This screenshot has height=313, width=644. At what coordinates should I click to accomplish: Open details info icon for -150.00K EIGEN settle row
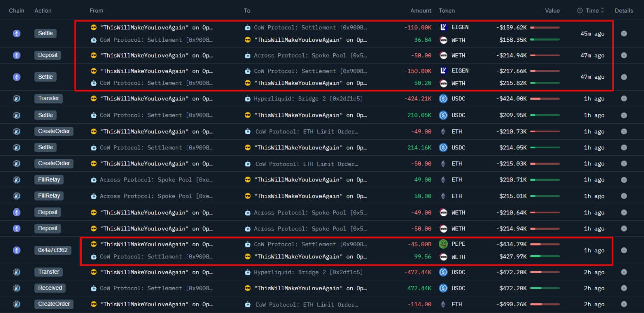pos(624,77)
